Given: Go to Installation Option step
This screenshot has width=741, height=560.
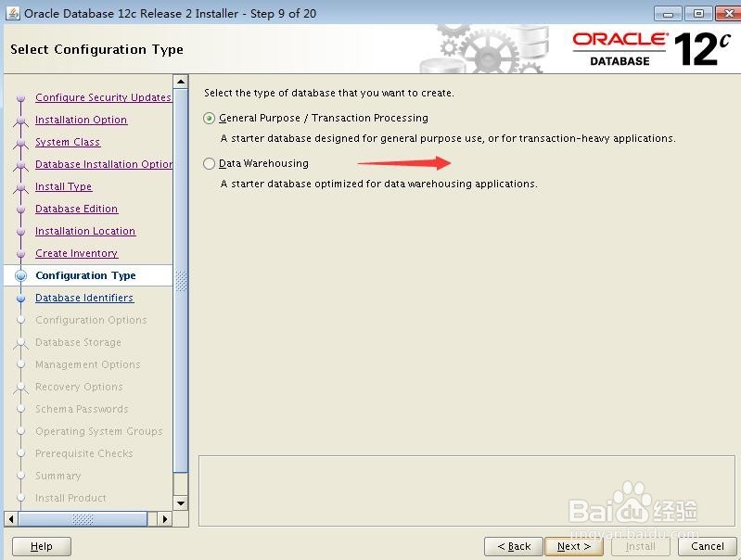Looking at the screenshot, I should pos(81,120).
